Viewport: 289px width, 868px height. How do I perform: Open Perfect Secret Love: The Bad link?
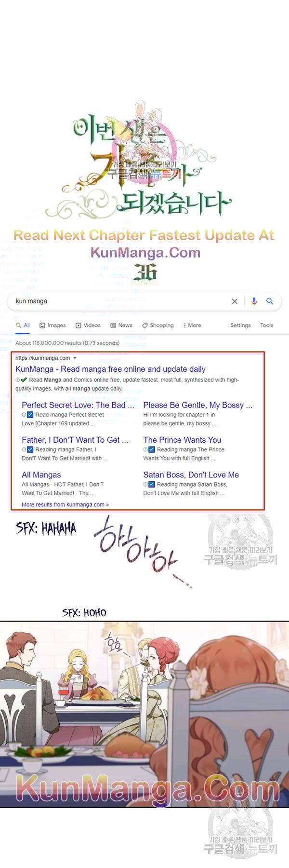pos(78,405)
